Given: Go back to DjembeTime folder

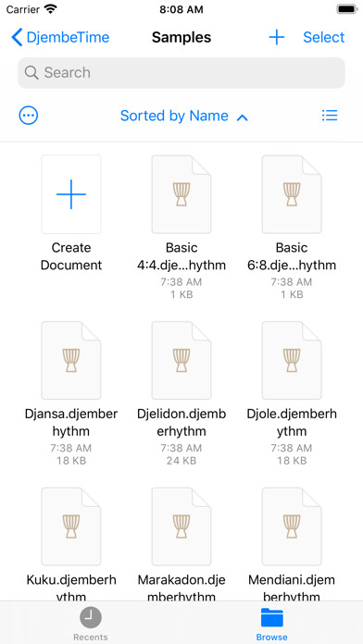Looking at the screenshot, I should (x=60, y=37).
